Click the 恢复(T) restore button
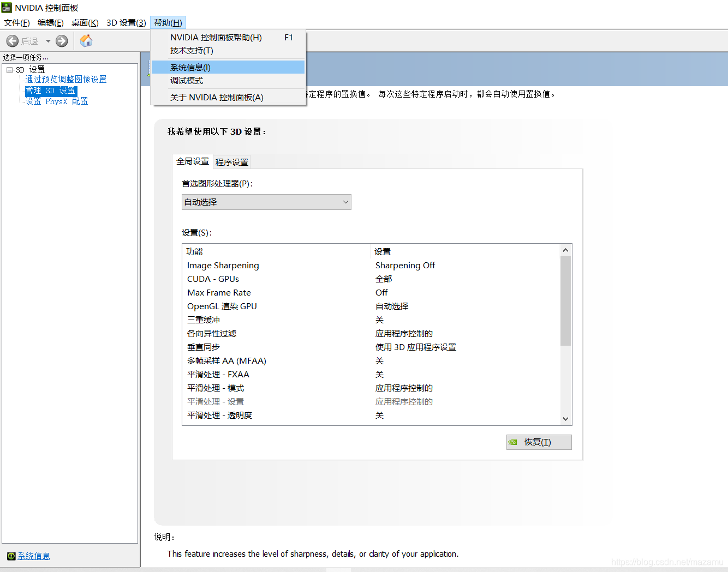728x572 pixels. (539, 442)
